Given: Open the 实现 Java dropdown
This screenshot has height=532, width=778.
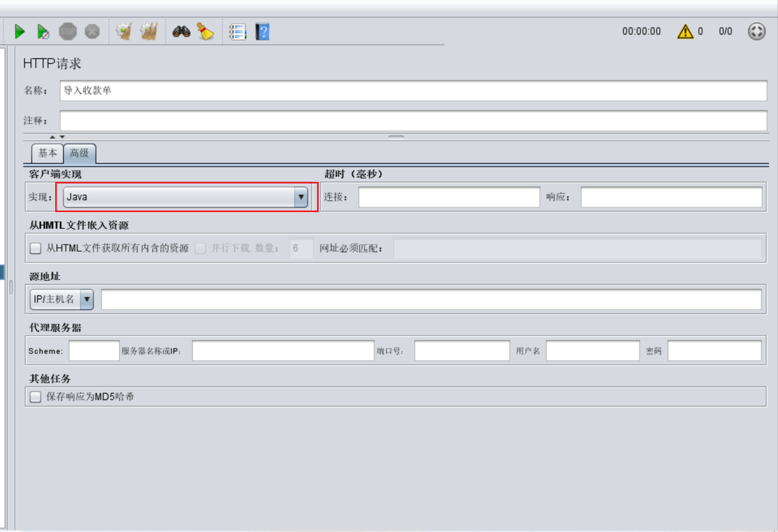Looking at the screenshot, I should tap(186, 197).
